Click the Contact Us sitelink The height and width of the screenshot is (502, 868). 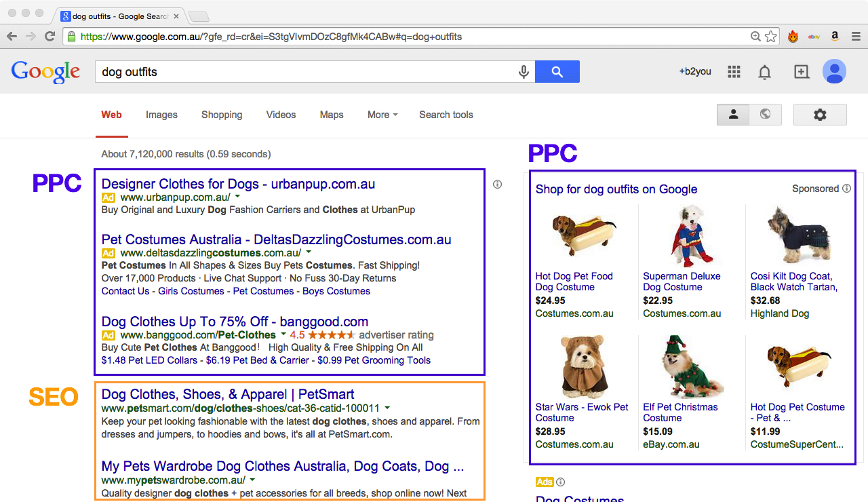point(125,291)
